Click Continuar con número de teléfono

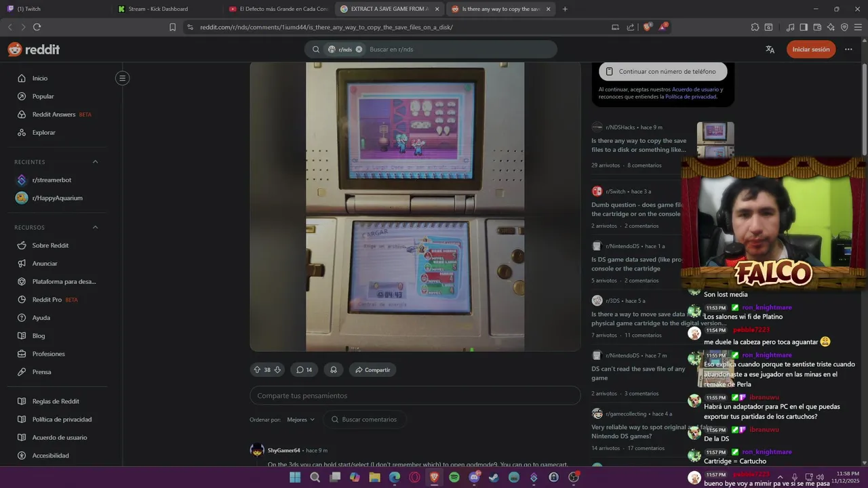[663, 71]
